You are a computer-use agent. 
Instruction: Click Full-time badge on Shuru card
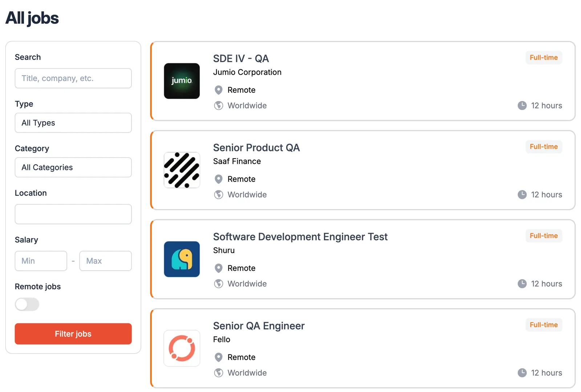544,236
